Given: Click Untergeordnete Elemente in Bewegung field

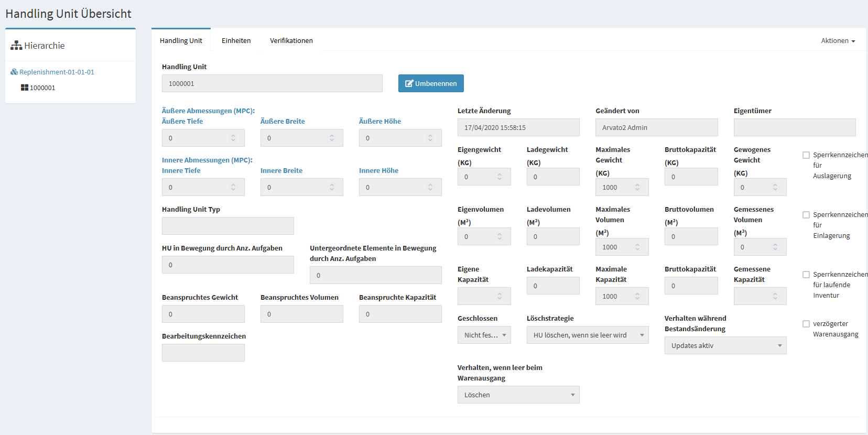Looking at the screenshot, I should (x=376, y=275).
